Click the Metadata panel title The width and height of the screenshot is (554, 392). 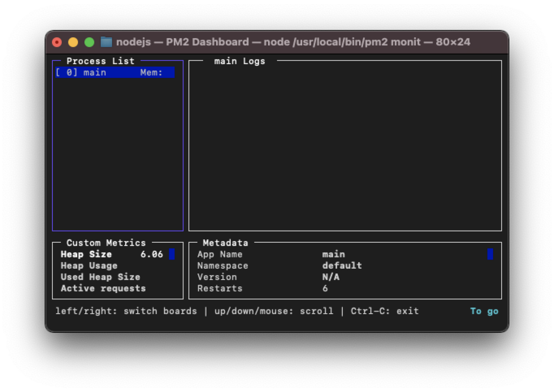tap(225, 243)
